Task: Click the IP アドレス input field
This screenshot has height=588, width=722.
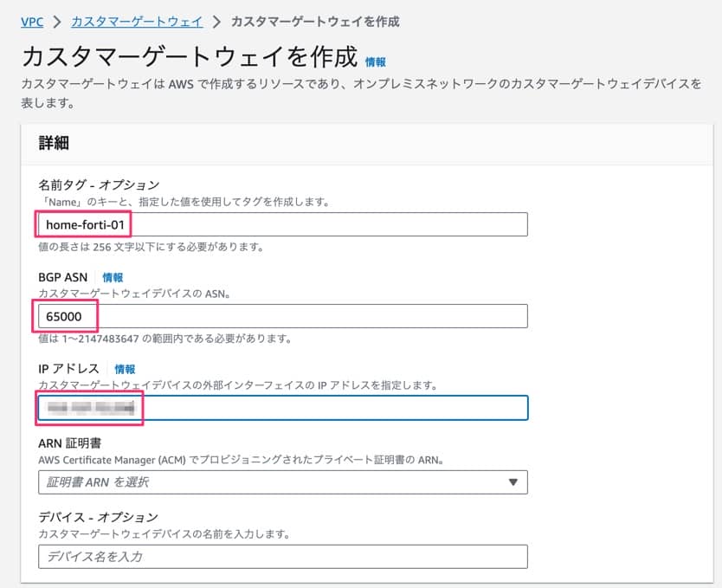Action: point(283,408)
